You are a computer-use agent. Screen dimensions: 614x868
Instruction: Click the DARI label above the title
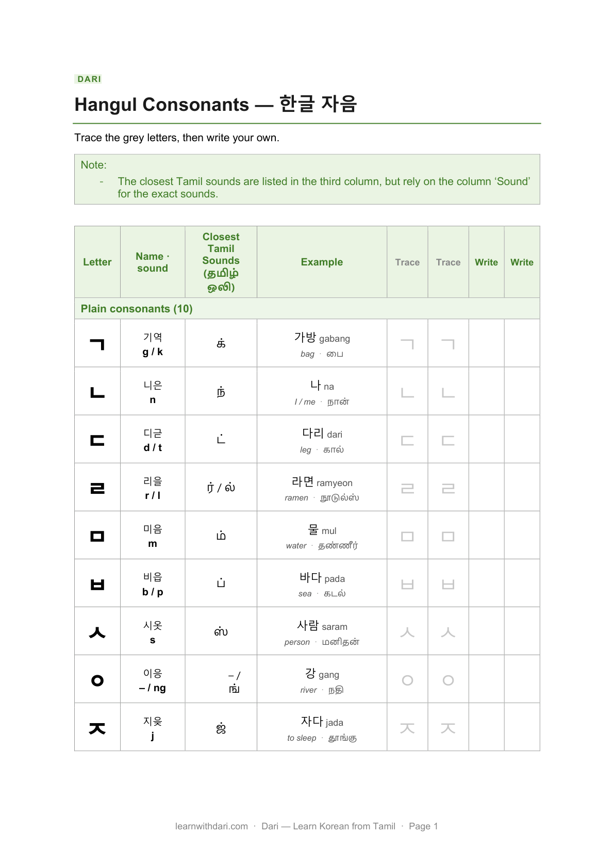89,79
